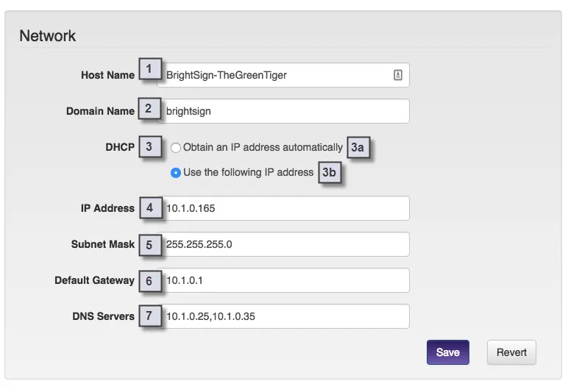The image size is (568, 392).
Task: Revert the network changes
Action: pyautogui.click(x=511, y=352)
